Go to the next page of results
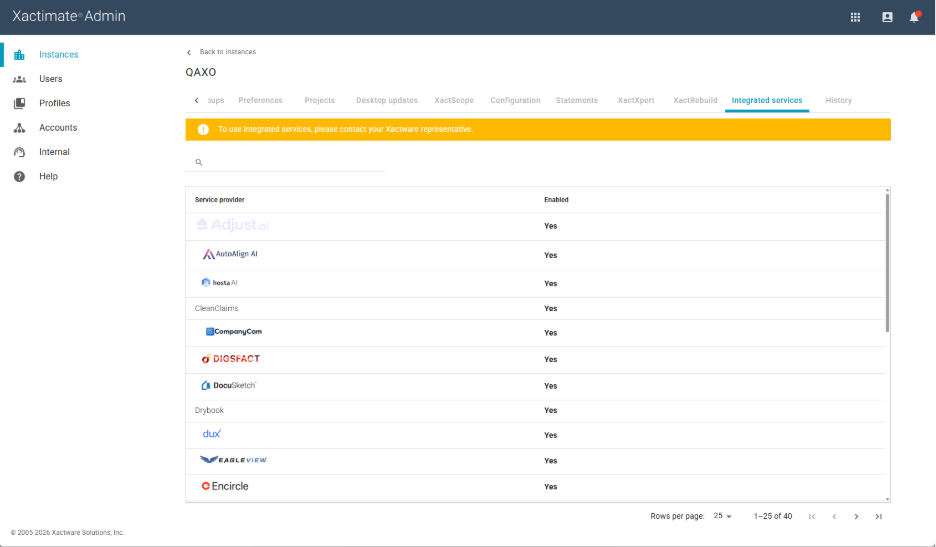This screenshot has width=936, height=547. point(856,517)
